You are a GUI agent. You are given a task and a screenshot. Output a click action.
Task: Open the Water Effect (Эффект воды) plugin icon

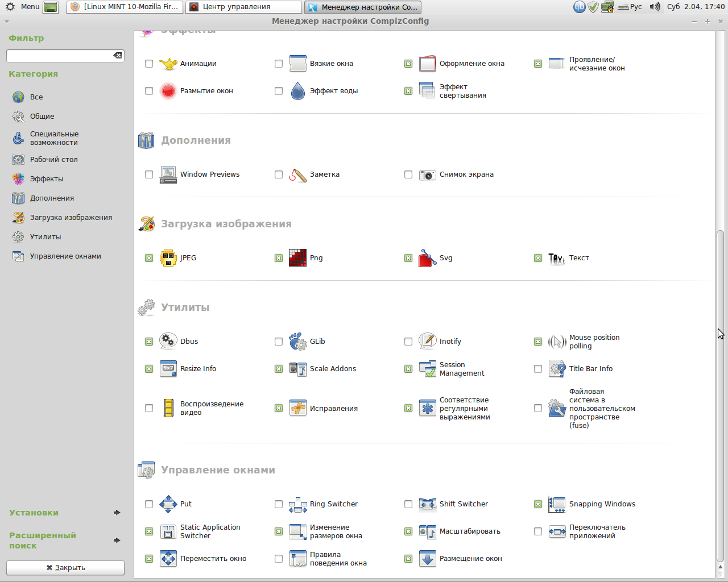[x=298, y=91]
